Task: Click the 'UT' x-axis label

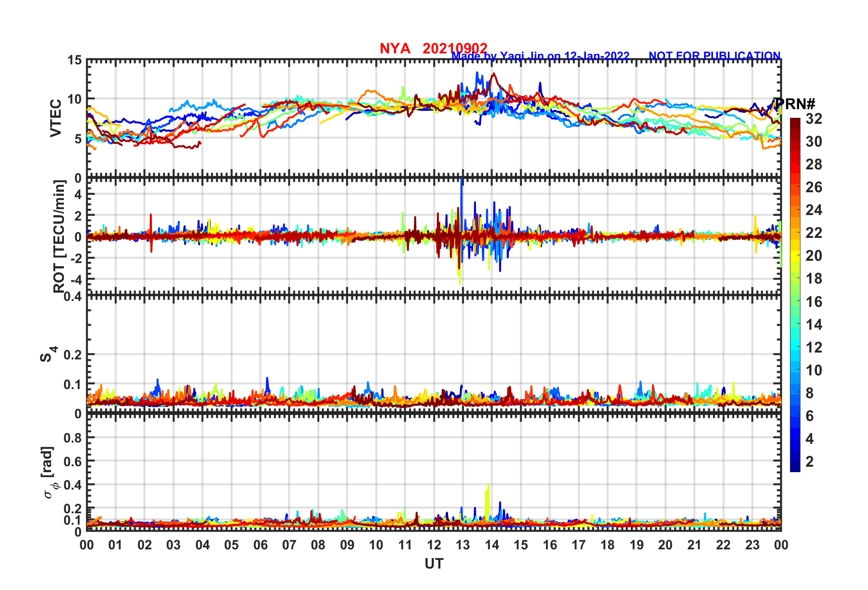Action: (434, 564)
